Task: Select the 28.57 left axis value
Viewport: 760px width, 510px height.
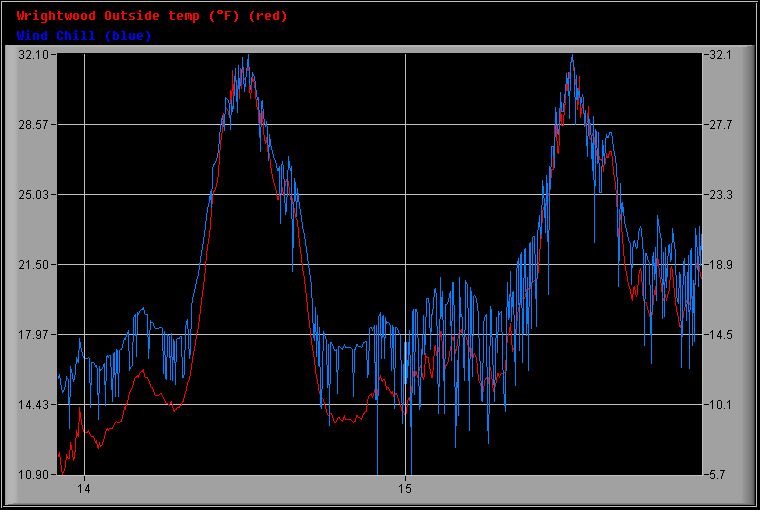Action: pyautogui.click(x=33, y=125)
